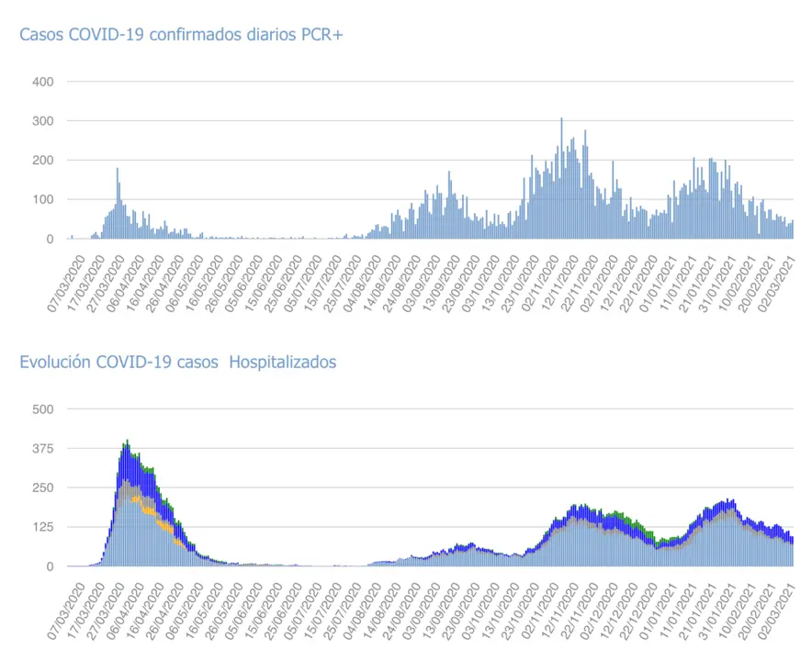The width and height of the screenshot is (812, 661).
Task: Click the 400 y-axis label on PCR+ chart
Action: point(44,82)
